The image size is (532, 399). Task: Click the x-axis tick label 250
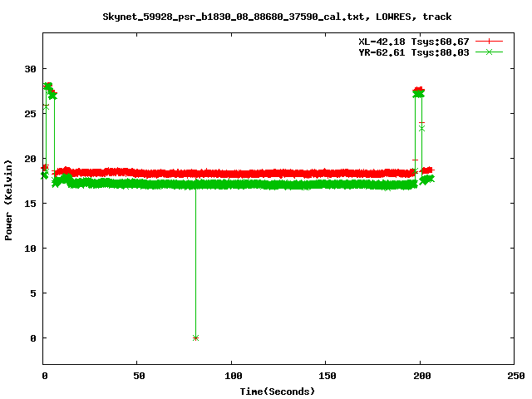click(x=516, y=376)
